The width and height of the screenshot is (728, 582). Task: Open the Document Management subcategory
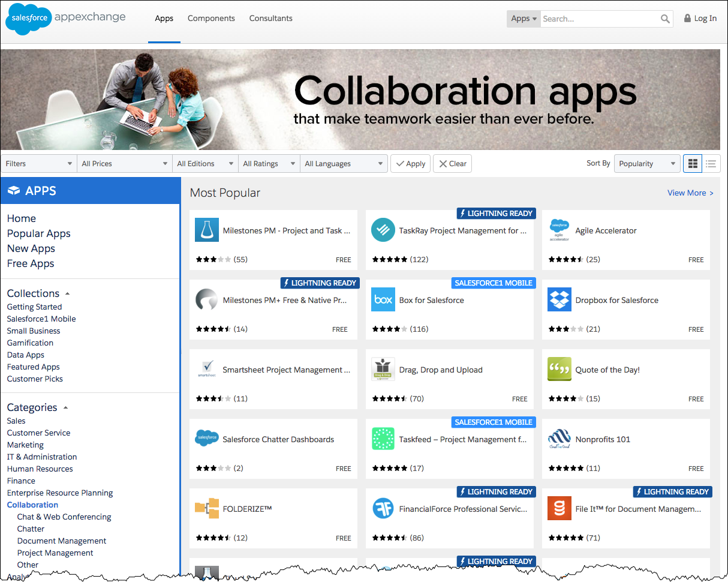62,541
